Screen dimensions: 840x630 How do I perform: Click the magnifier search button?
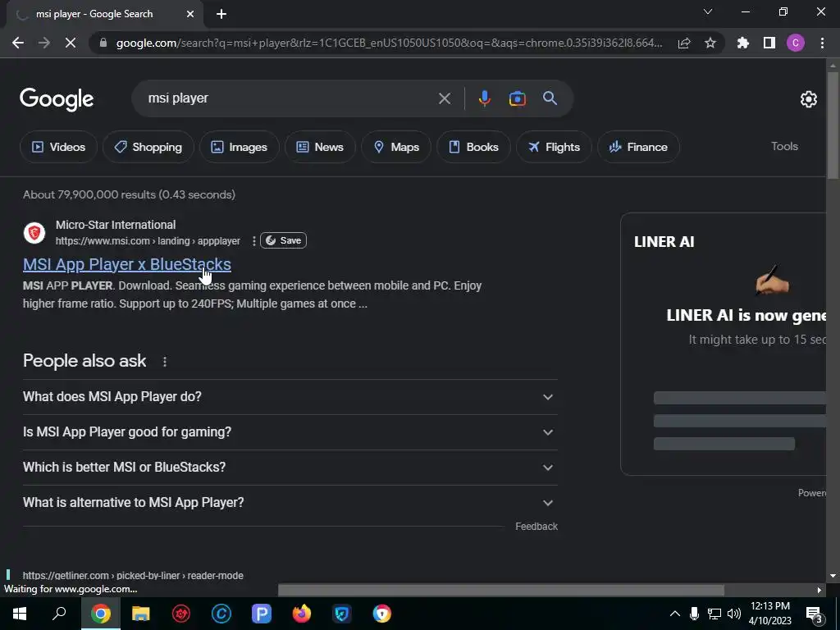point(550,98)
